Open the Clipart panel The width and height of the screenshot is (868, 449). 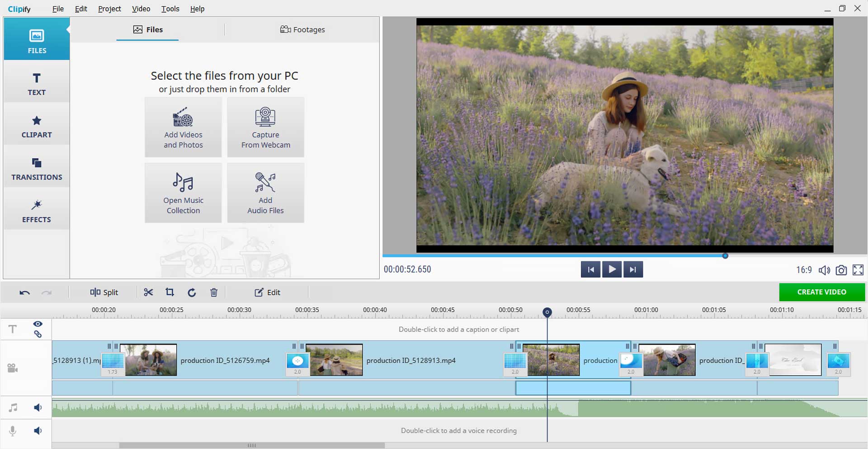coord(37,127)
